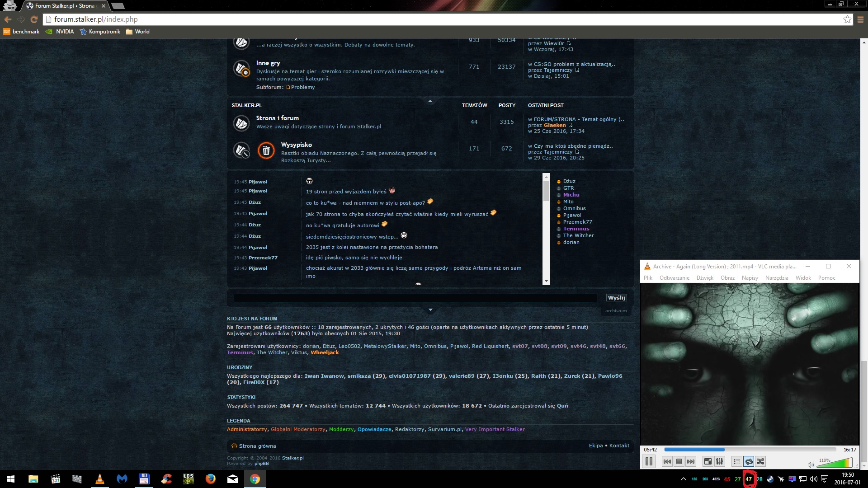Open VLC Odtwarzanie menu
Viewport: 868px width, 488px height.
(674, 278)
